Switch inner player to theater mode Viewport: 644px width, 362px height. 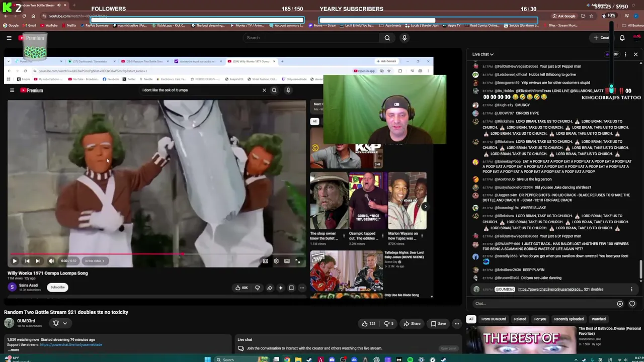click(x=287, y=261)
